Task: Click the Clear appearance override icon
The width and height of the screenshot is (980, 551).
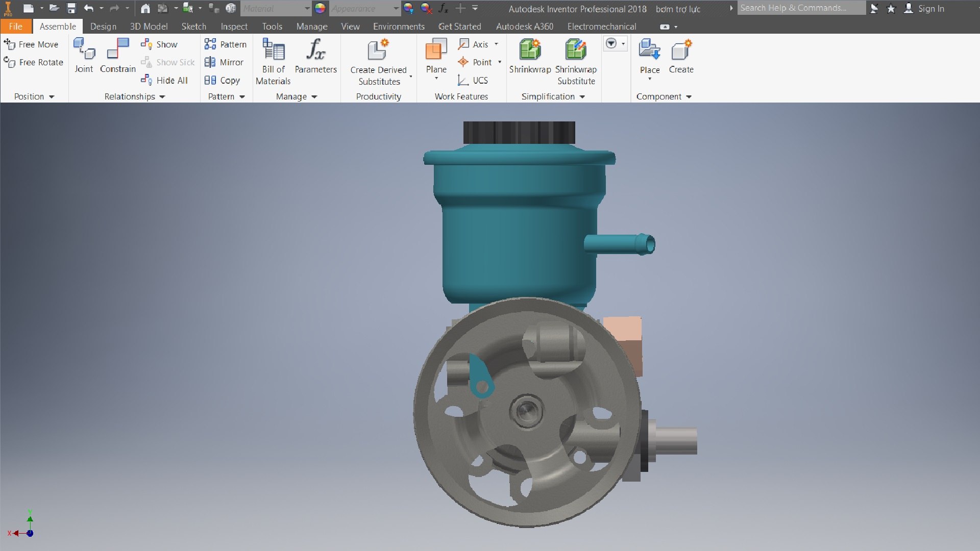Action: 426,8
